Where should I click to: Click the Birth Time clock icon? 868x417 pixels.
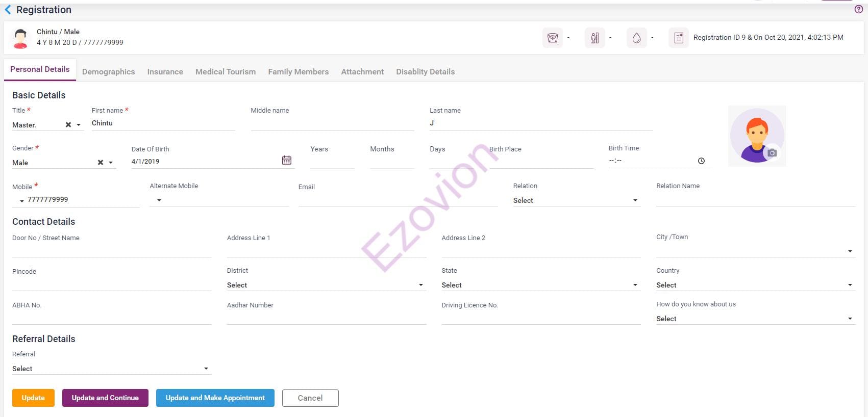701,161
